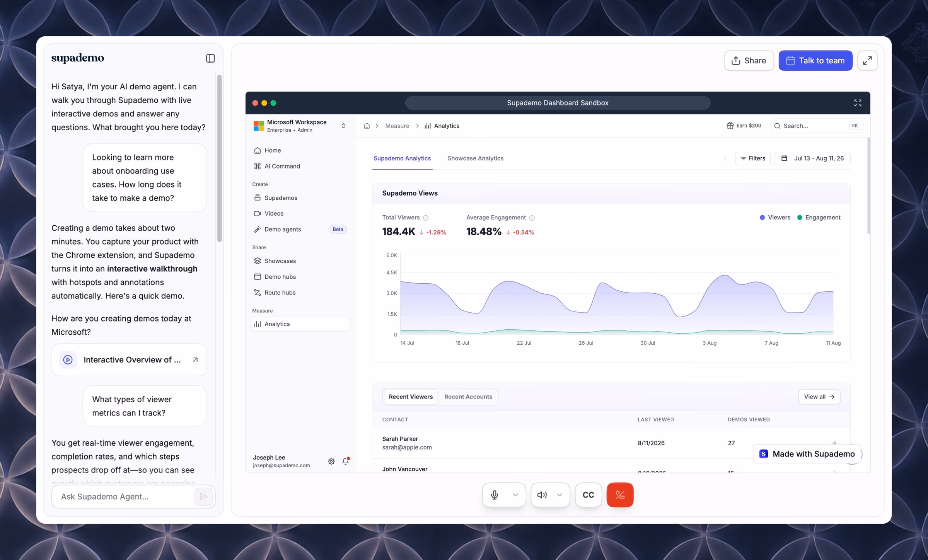Click the send message arrow icon
This screenshot has width=928, height=560.
204,497
